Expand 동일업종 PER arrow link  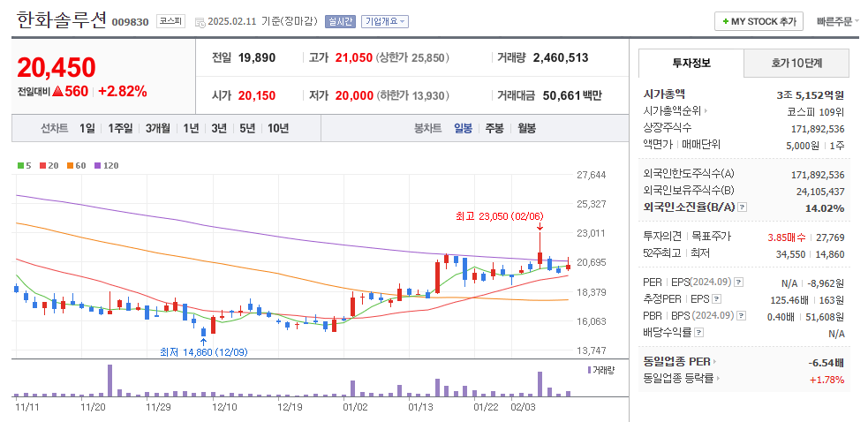pyautogui.click(x=714, y=362)
